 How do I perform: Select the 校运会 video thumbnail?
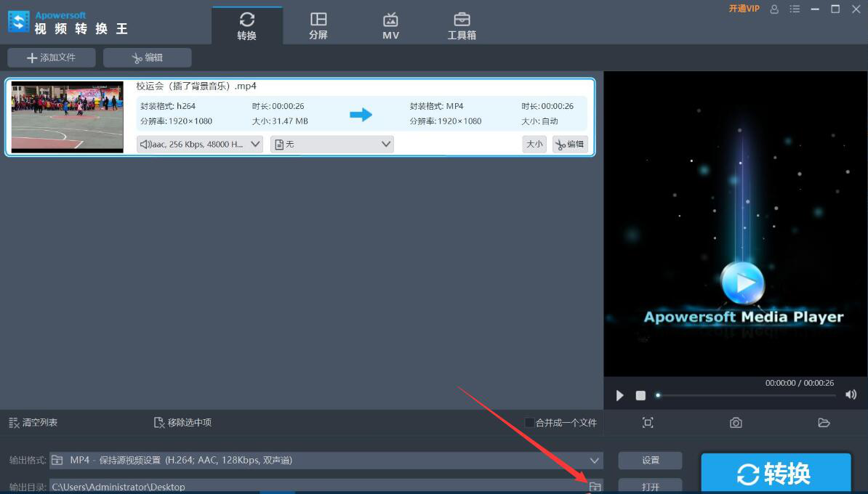pos(68,117)
